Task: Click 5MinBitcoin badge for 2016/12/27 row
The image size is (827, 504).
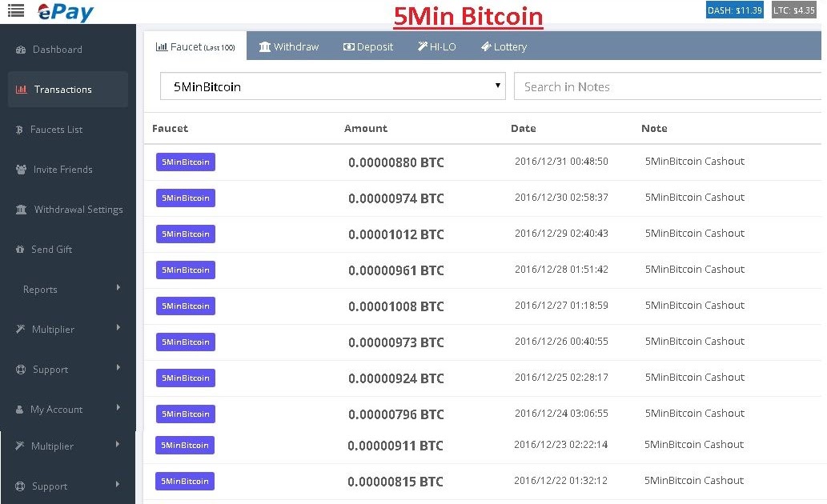Action: (x=186, y=306)
